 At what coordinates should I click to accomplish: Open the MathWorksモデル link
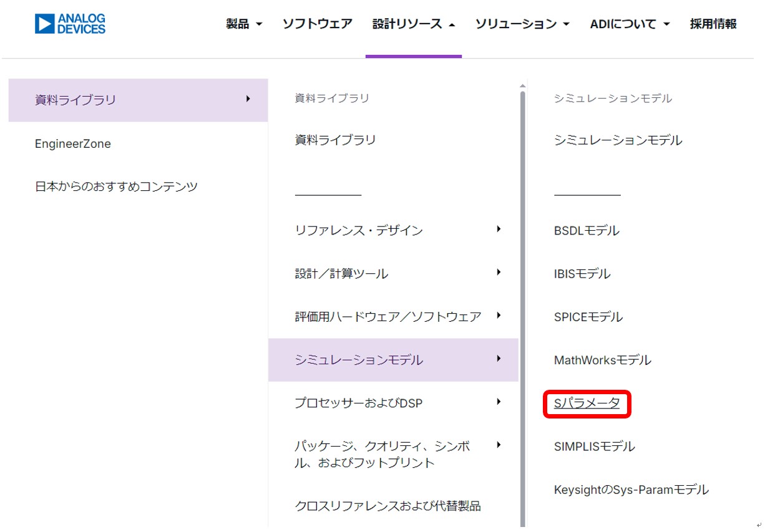pos(602,360)
